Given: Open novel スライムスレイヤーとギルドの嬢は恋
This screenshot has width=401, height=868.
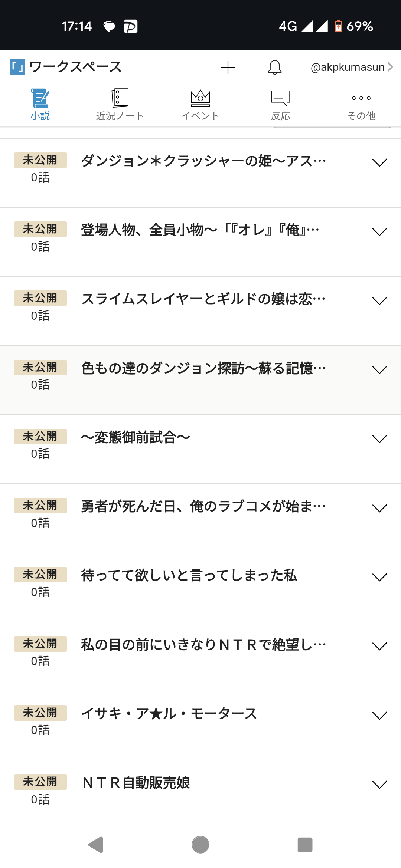Looking at the screenshot, I should click(203, 299).
